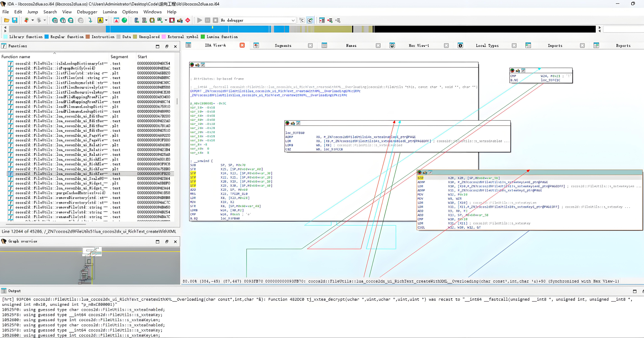The image size is (644, 338).
Task: Click the green circle toolbar icon
Action: (x=124, y=20)
